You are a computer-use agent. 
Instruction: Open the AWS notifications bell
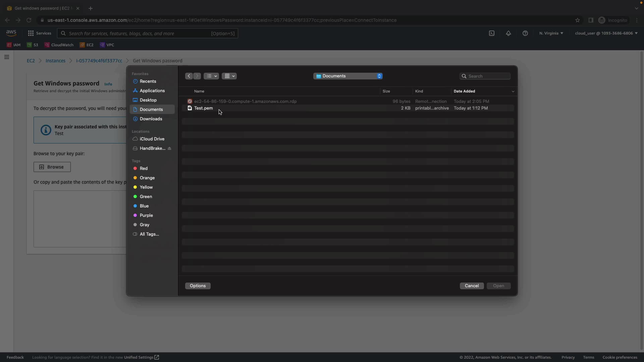[x=508, y=33]
